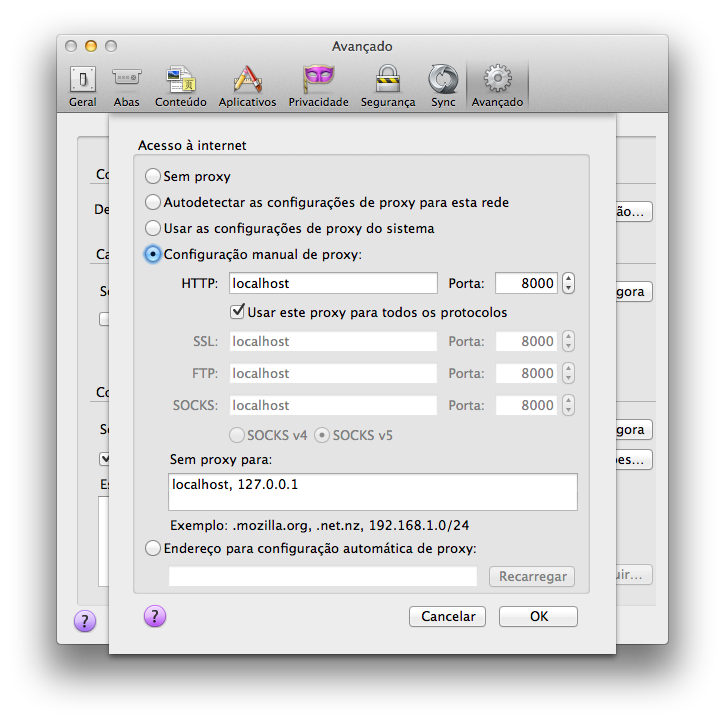Click the Sem proxy para text area
This screenshot has height=723, width=725.
pos(373,492)
